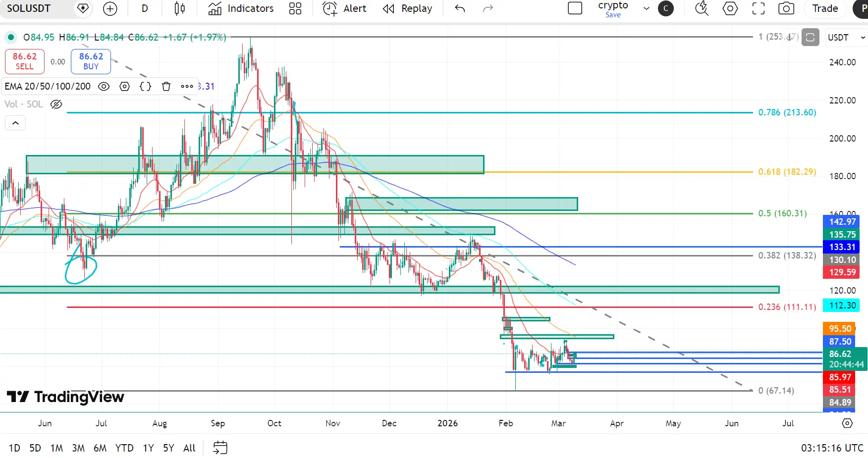This screenshot has width=868, height=458.
Task: Click the gray square button beside USDT
Action: pos(811,38)
